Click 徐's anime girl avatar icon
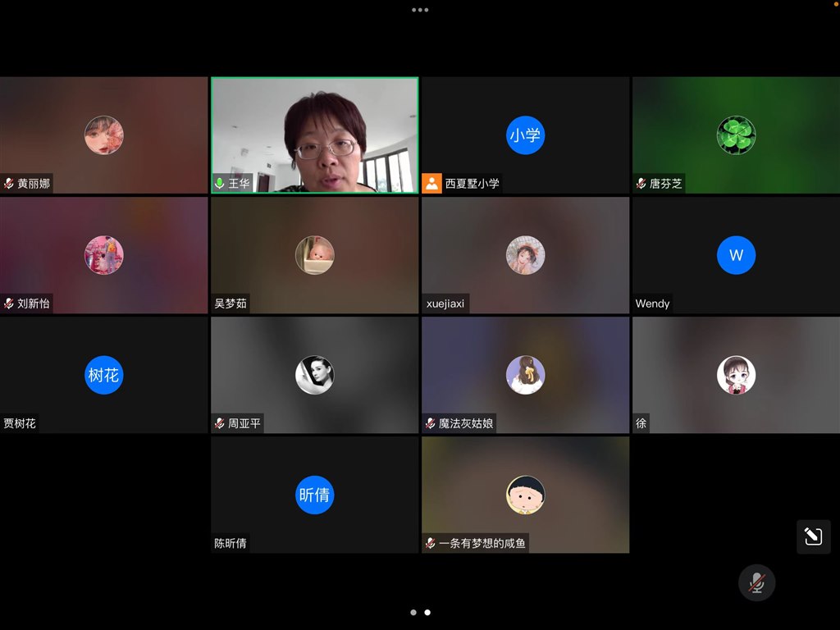 (x=736, y=375)
